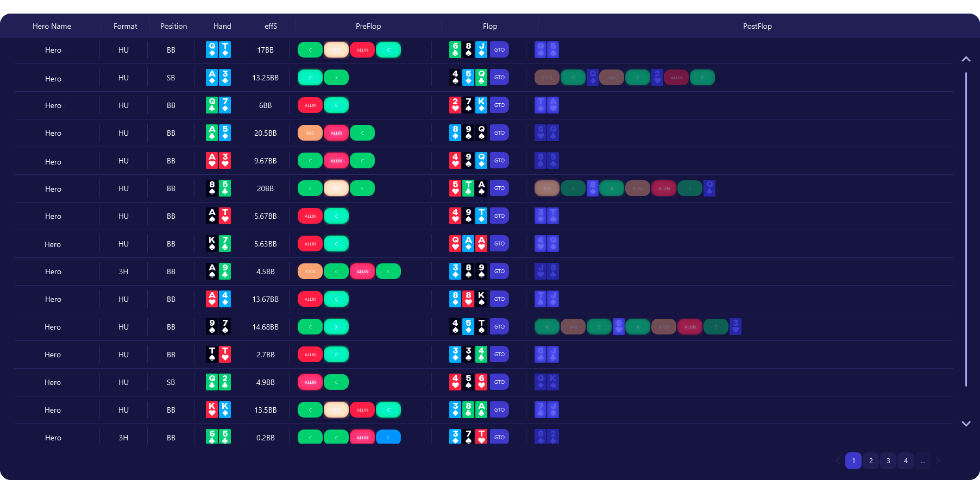This screenshot has height=480, width=980.
Task: Click GTO in the 6BB row
Action: [499, 105]
